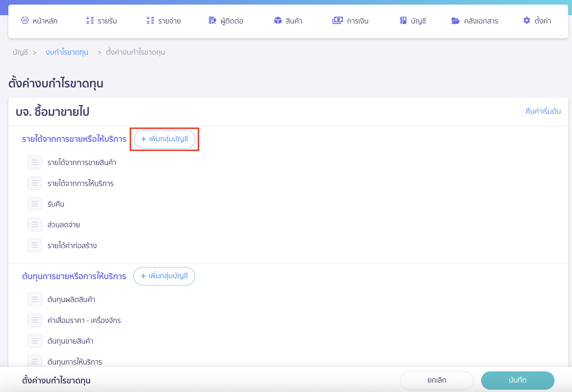Select the ส่วนลดจ่าย account row
The height and width of the screenshot is (392, 572).
click(64, 225)
